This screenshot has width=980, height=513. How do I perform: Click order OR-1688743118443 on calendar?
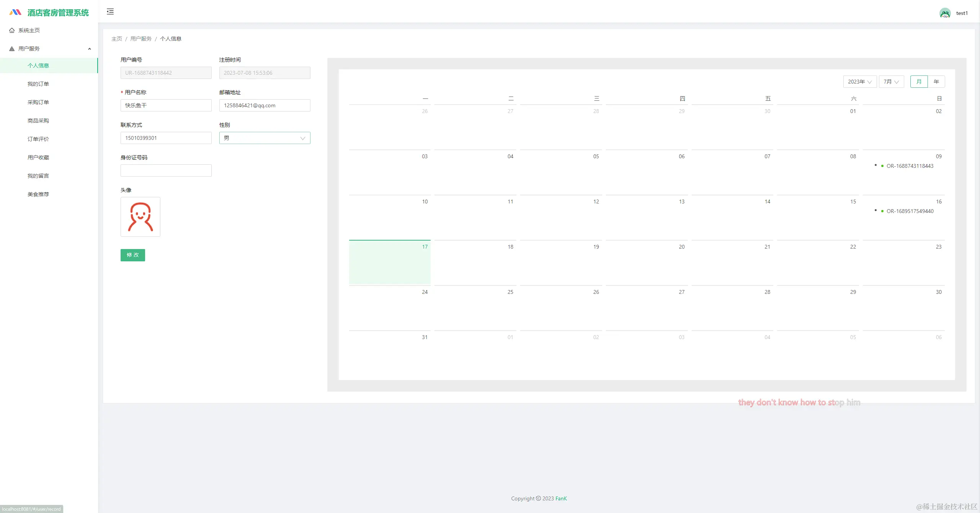[x=910, y=166]
